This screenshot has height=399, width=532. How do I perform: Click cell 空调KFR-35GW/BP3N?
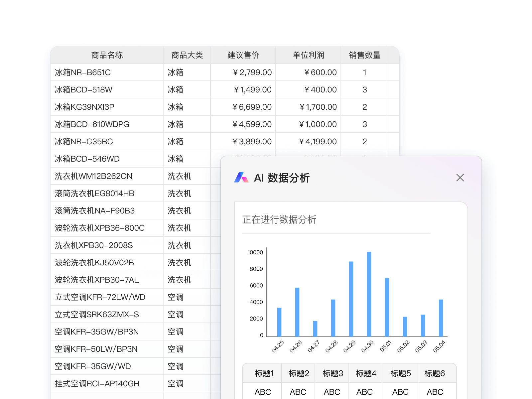107,332
